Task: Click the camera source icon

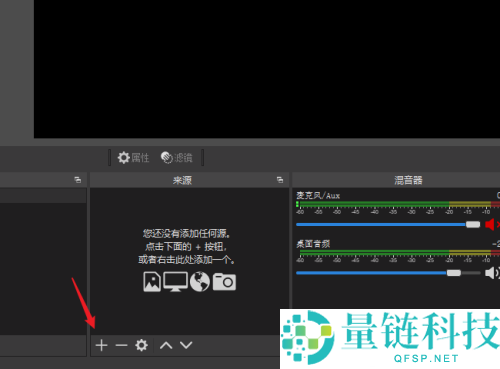Action: pos(224,282)
